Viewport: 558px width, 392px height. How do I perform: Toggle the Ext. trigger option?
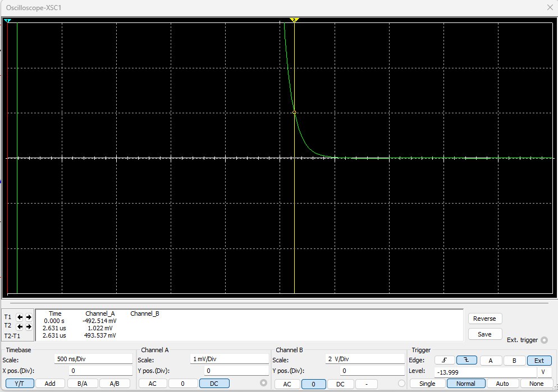point(544,340)
